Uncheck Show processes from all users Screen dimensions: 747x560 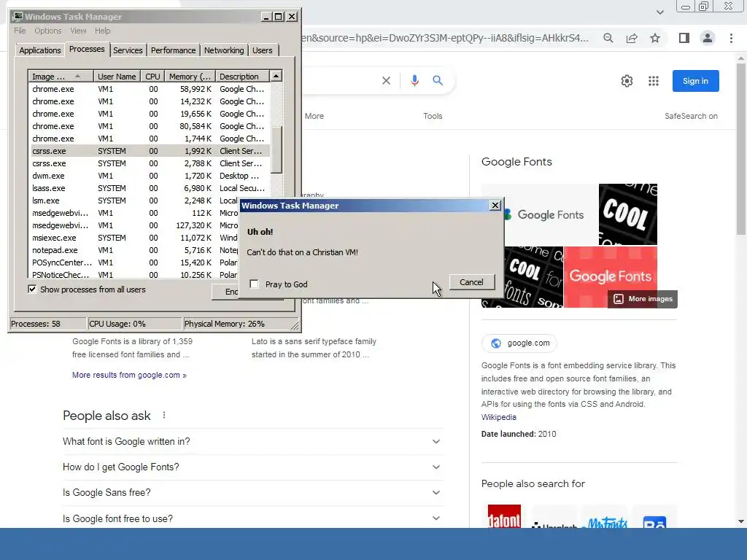pos(32,289)
